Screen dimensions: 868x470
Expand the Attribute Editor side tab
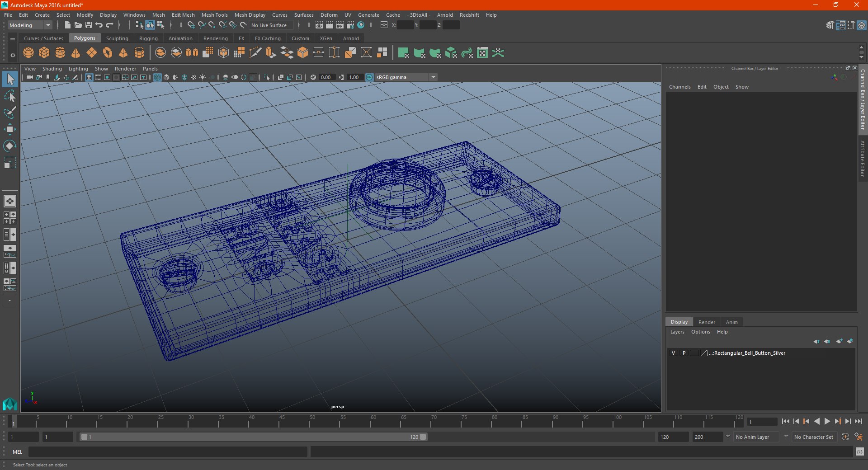pyautogui.click(x=863, y=158)
